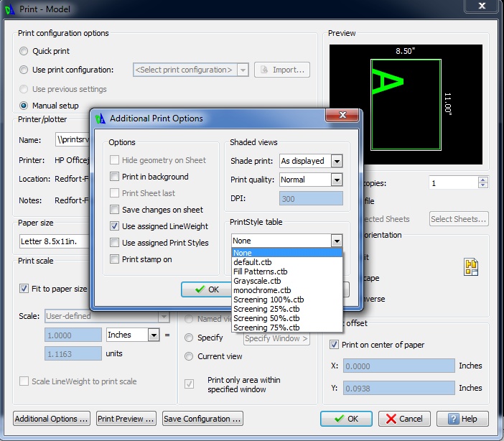
Task: Open the Shade print dropdown
Action: click(x=337, y=161)
